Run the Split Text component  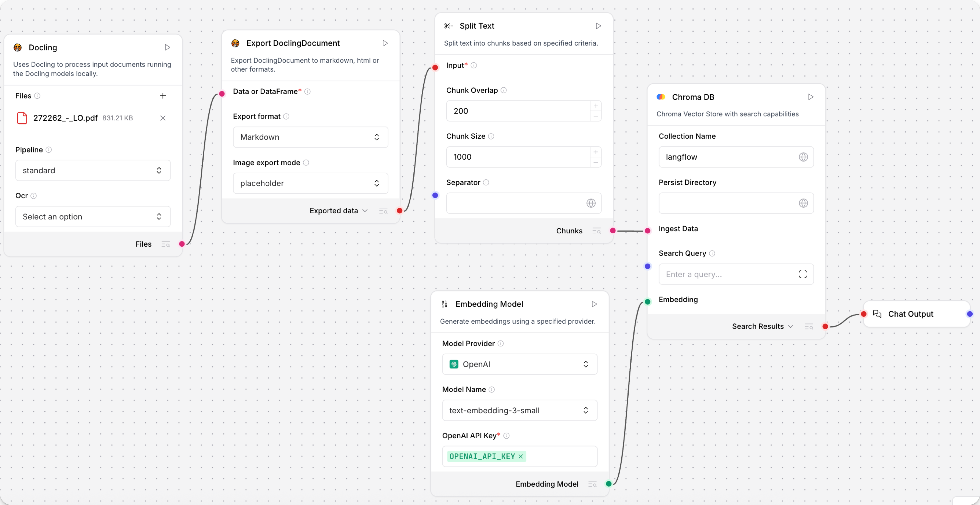pos(598,26)
